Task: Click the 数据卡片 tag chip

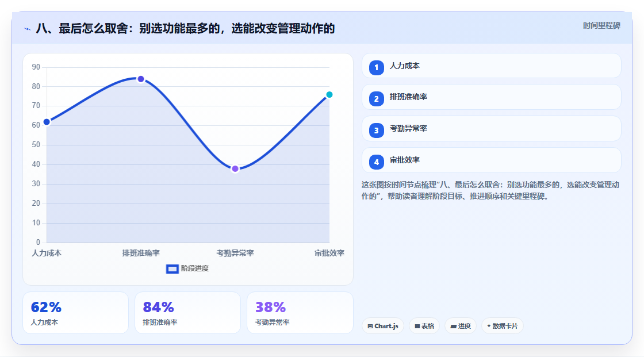Action: point(503,326)
